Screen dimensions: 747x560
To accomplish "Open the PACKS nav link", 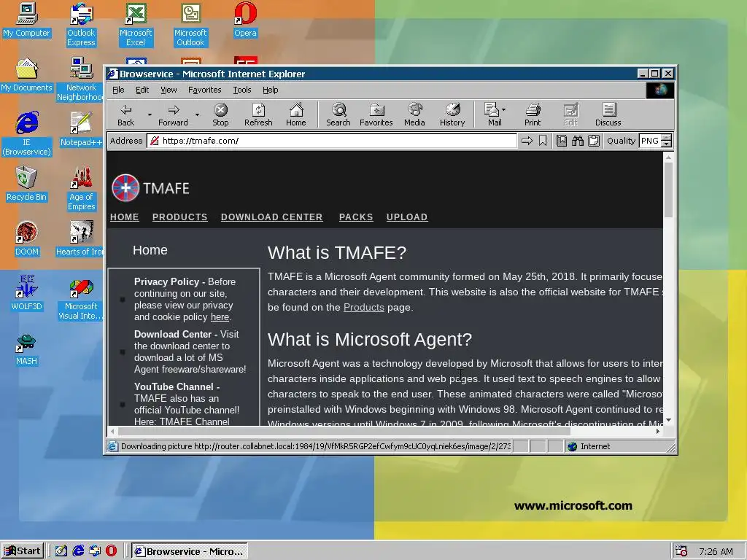I will click(x=356, y=217).
